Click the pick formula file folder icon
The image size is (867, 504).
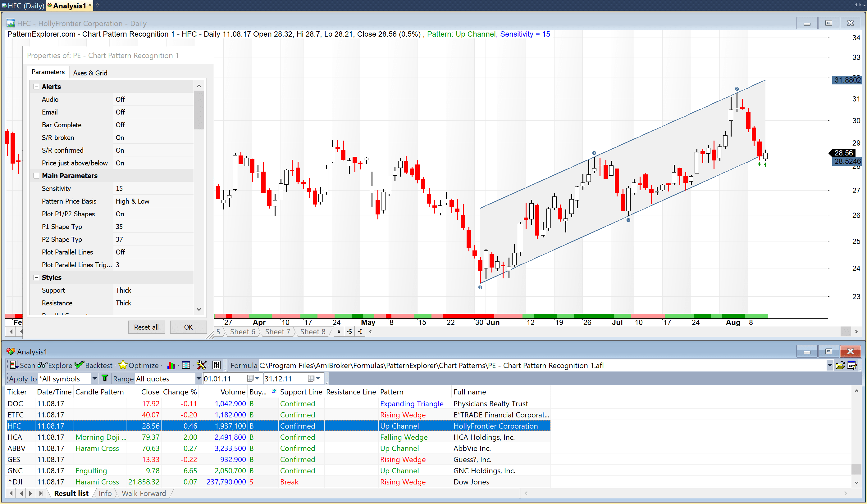(x=840, y=365)
